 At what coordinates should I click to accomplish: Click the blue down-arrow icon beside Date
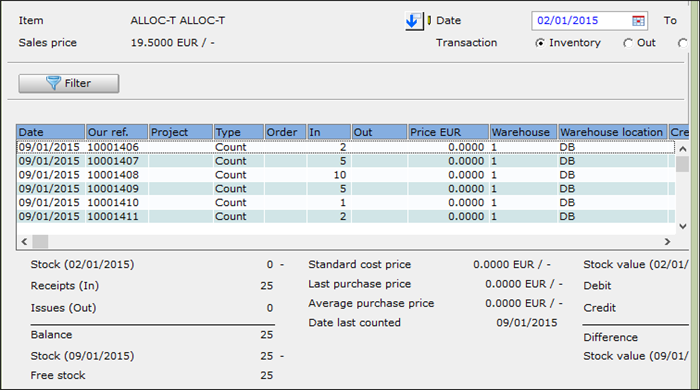[413, 21]
